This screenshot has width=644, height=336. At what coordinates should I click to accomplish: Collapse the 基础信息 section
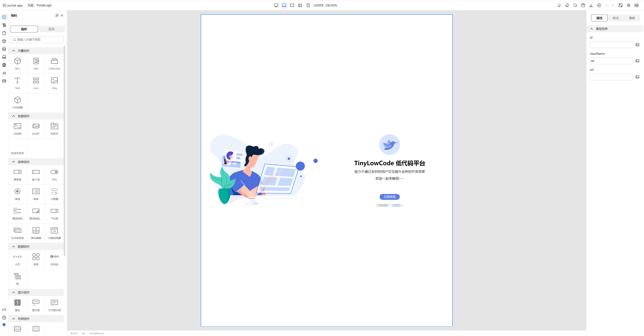tap(591, 29)
